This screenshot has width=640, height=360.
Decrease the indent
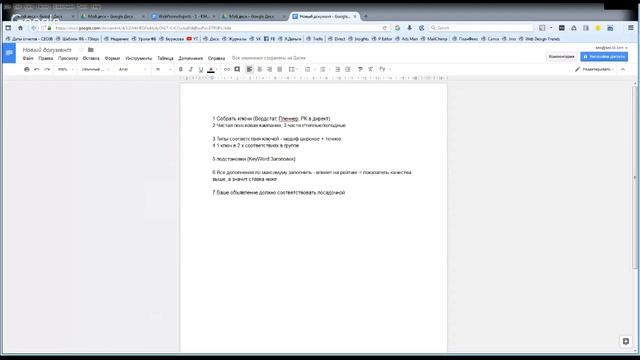point(338,69)
